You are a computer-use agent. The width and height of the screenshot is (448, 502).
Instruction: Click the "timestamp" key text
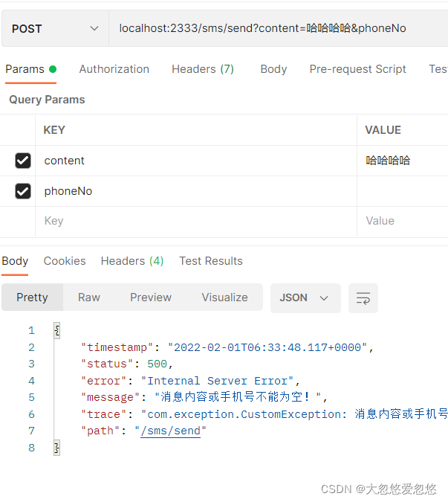117,347
